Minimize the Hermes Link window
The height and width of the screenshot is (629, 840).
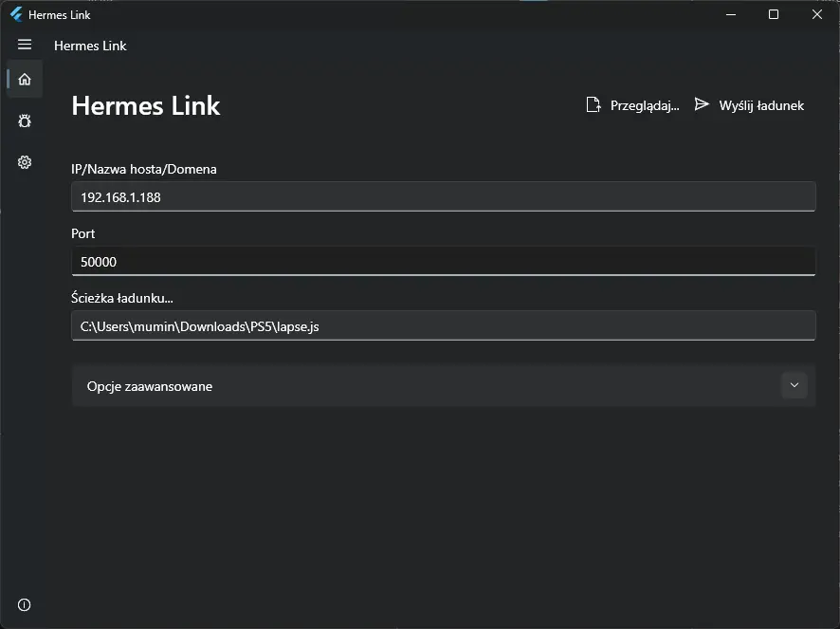coord(731,14)
